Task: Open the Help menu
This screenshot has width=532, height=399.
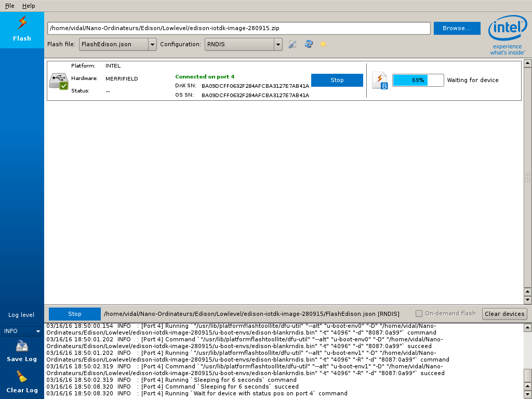Action: click(x=29, y=6)
